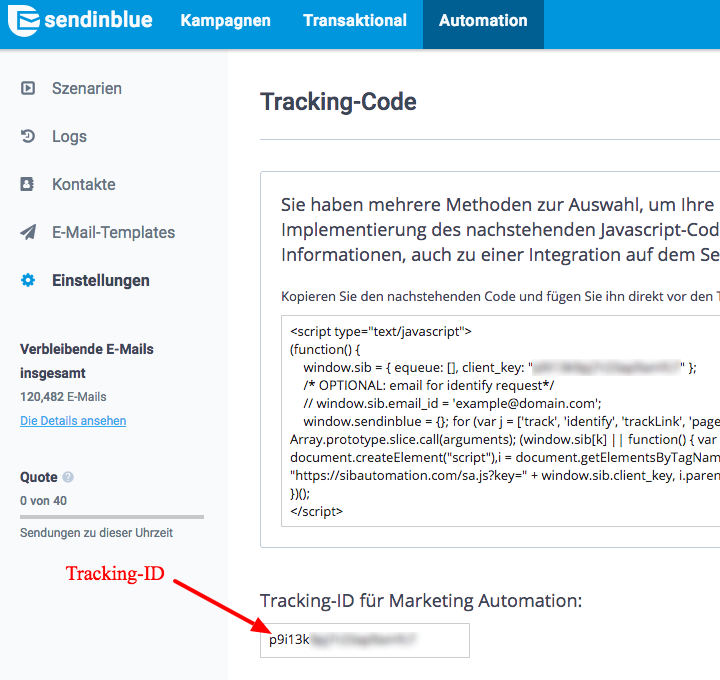Click the Quote sending progress bar
This screenshot has width=720, height=680.
click(112, 517)
